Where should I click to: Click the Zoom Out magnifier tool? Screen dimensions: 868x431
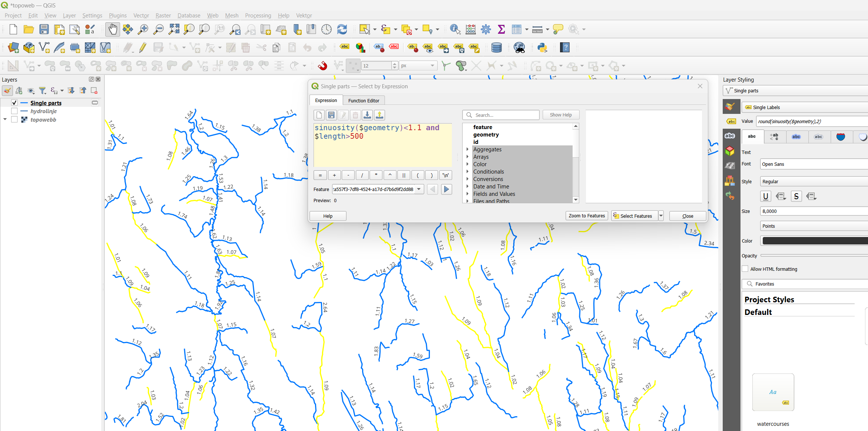(x=158, y=29)
